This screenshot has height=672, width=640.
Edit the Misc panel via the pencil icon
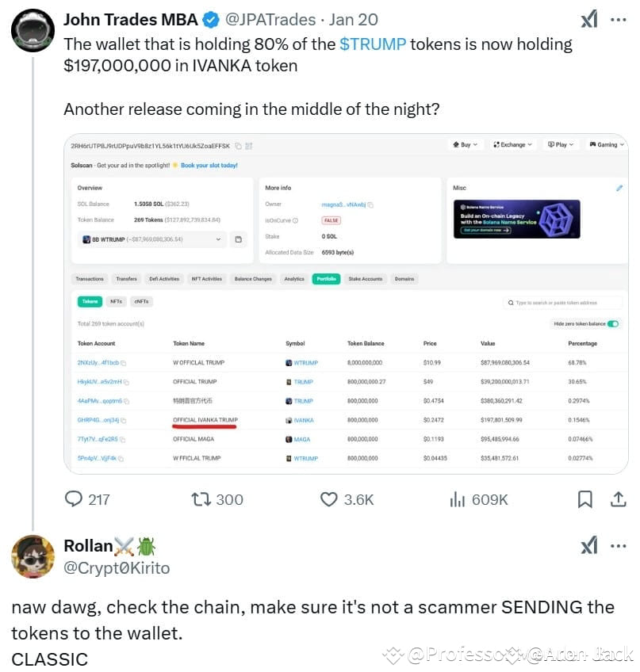tap(618, 187)
